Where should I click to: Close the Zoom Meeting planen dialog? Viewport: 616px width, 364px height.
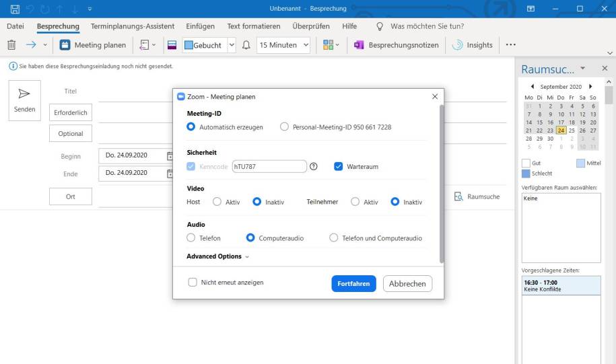[x=435, y=97]
